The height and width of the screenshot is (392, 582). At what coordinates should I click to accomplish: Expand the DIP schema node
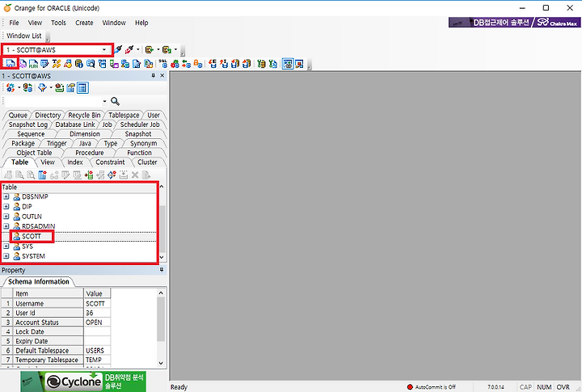(6, 206)
